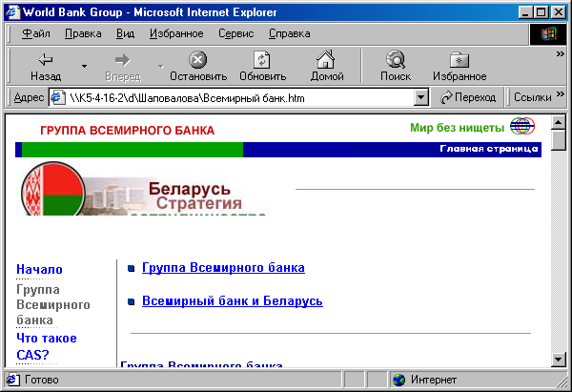Maximize the Internet Explorer window

tap(541, 12)
